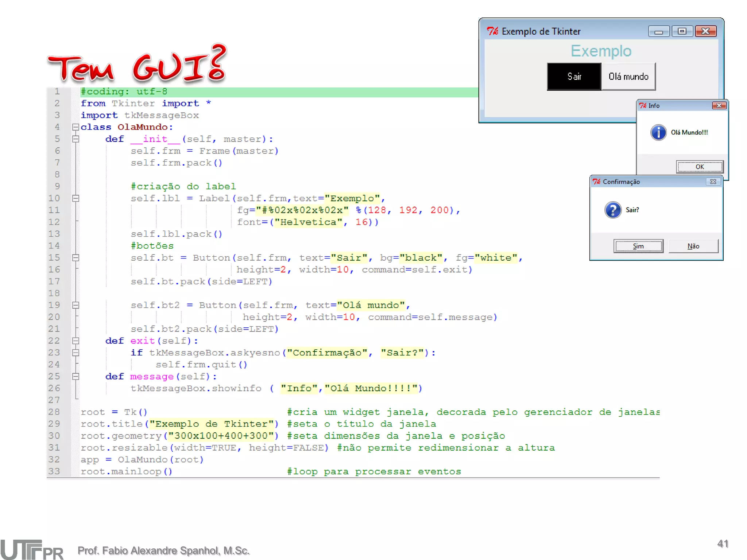Image resolution: width=747 pixels, height=560 pixels.
Task: Click the Tk feather icon in main titlebar
Action: coord(492,31)
